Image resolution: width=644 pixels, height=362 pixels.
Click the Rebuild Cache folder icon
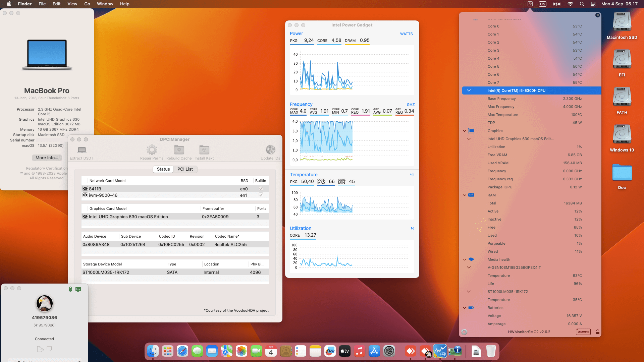click(179, 150)
